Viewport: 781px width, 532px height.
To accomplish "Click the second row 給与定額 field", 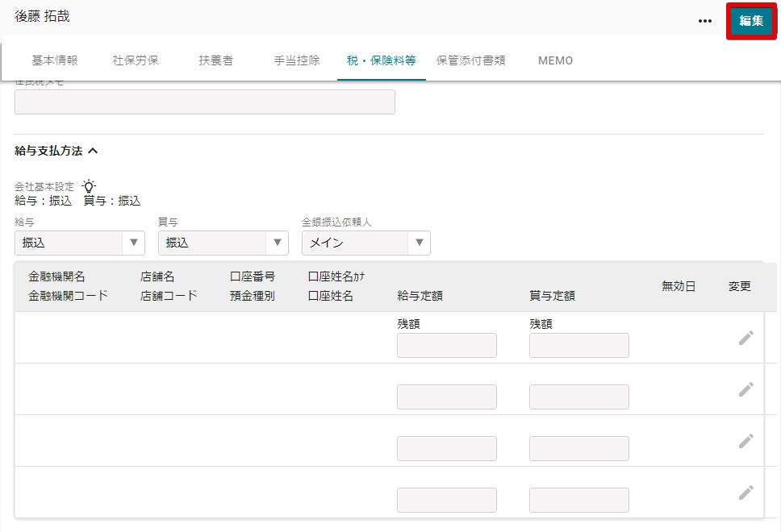I will point(447,397).
